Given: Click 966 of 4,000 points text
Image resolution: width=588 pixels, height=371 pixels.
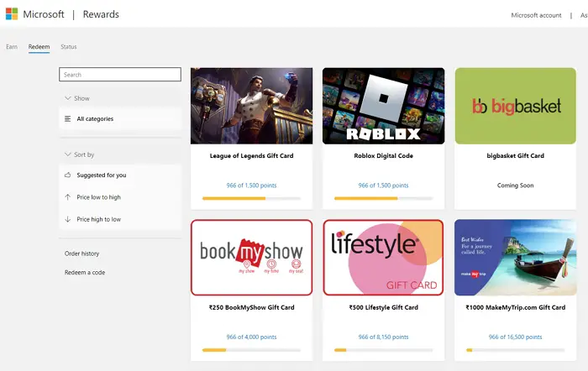Looking at the screenshot, I should point(252,337).
